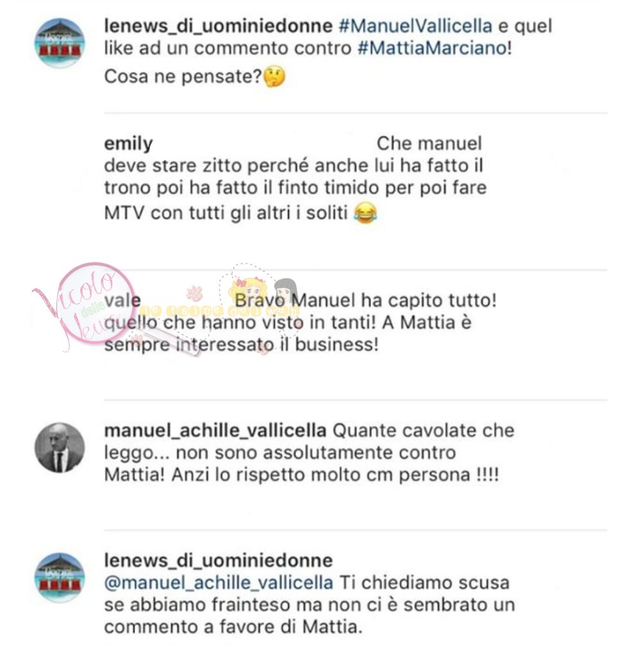The image size is (621, 672).
Task: Open the lenews_di_uominiedonne profile picture in the caption
Action: [x=59, y=43]
